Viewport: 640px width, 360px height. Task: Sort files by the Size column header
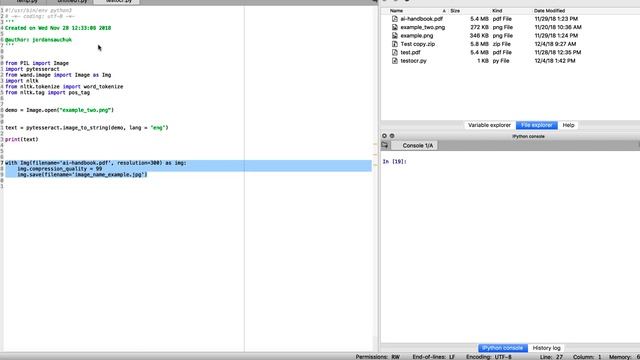pos(455,11)
